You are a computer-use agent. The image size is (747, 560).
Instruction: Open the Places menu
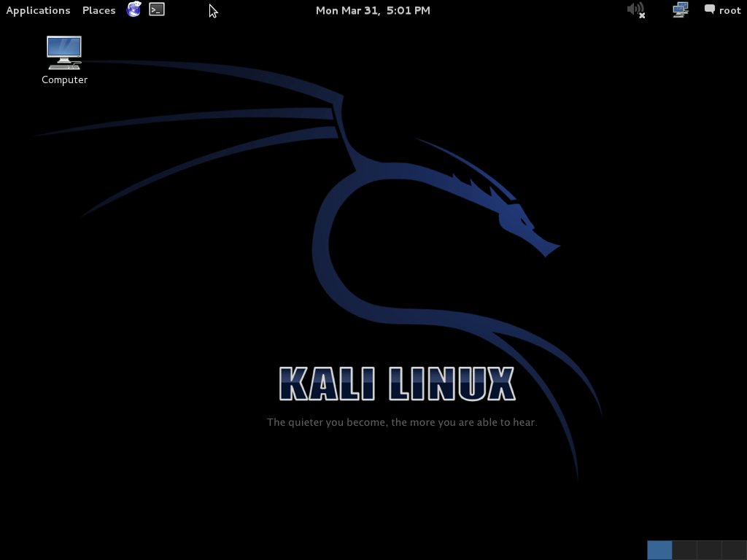click(x=98, y=10)
